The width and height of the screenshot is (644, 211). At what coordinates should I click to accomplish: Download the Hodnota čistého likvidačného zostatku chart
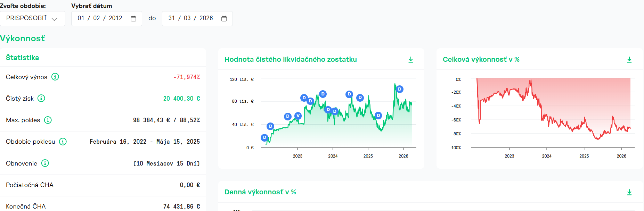point(411,60)
